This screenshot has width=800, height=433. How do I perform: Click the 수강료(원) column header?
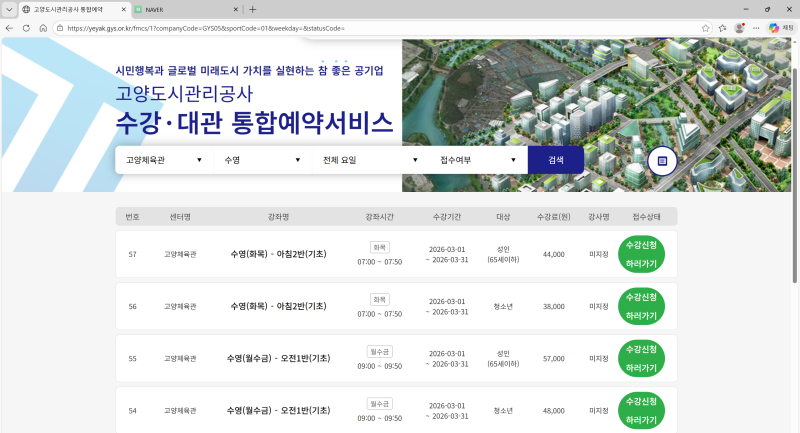[x=554, y=217]
